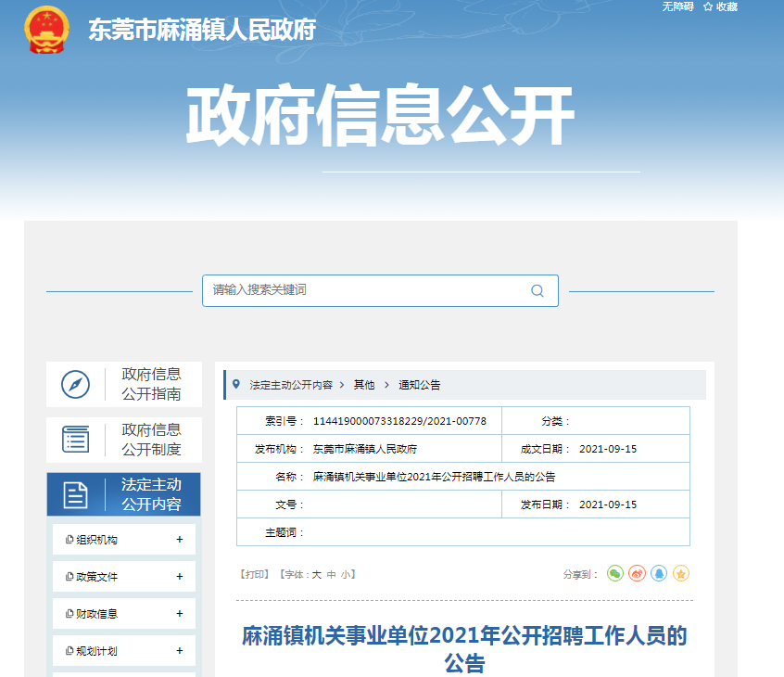Click the 打印 print link

pyautogui.click(x=255, y=575)
